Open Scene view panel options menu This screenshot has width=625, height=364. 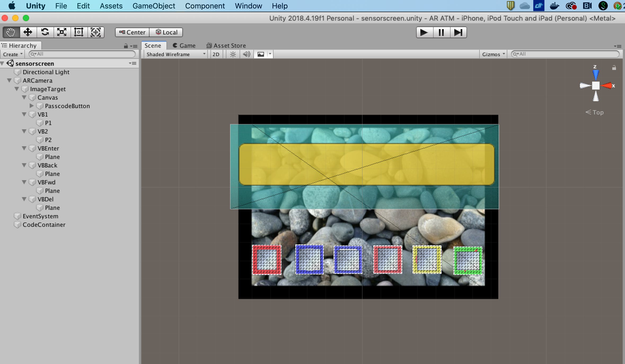click(x=618, y=46)
